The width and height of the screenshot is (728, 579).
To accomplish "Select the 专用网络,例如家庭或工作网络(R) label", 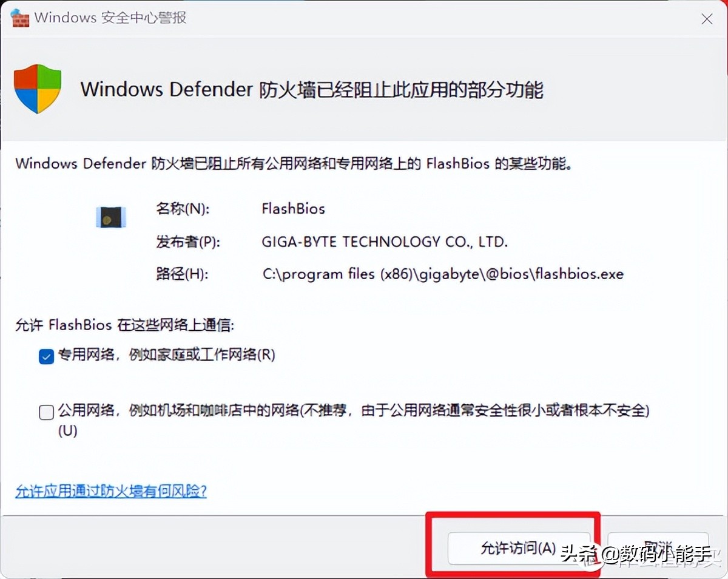I will click(x=167, y=355).
